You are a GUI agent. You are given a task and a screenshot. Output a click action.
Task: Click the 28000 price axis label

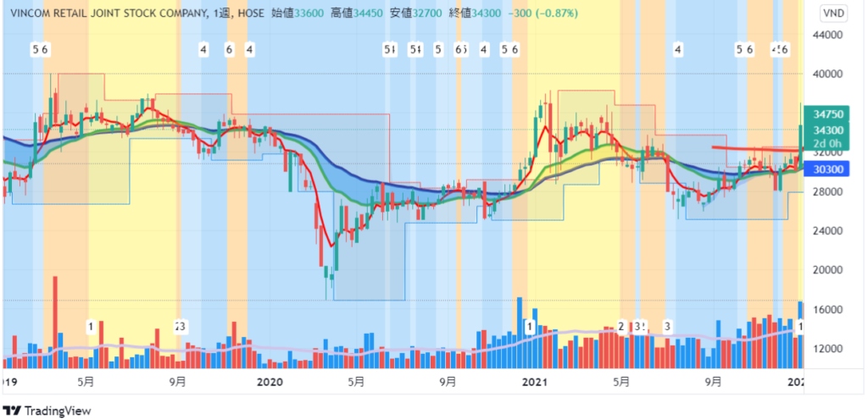click(x=829, y=191)
